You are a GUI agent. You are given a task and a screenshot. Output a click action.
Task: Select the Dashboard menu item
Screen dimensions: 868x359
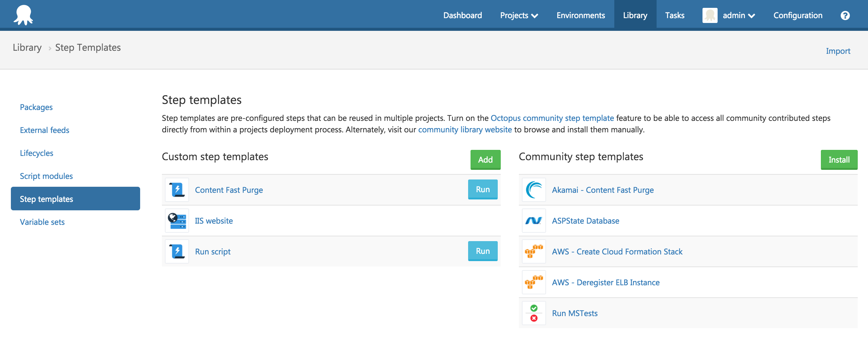coord(463,15)
